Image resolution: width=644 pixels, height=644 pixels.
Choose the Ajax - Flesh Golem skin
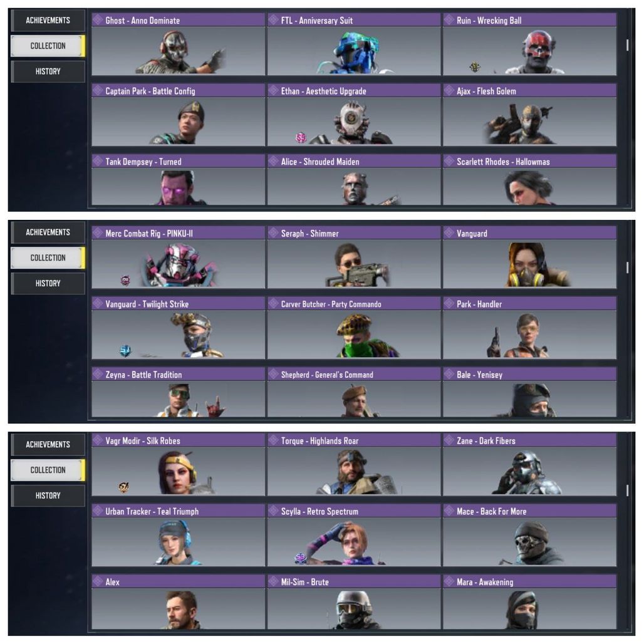tap(530, 115)
